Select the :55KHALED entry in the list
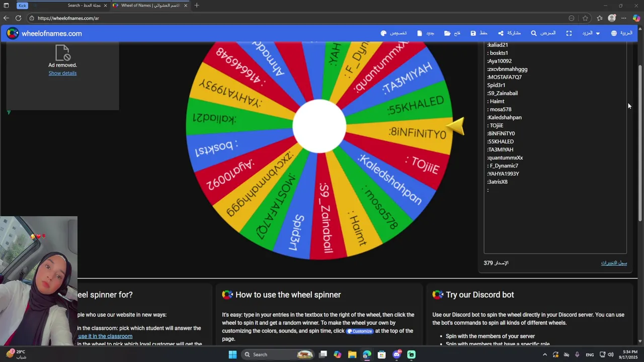Image resolution: width=644 pixels, height=362 pixels. pyautogui.click(x=500, y=142)
